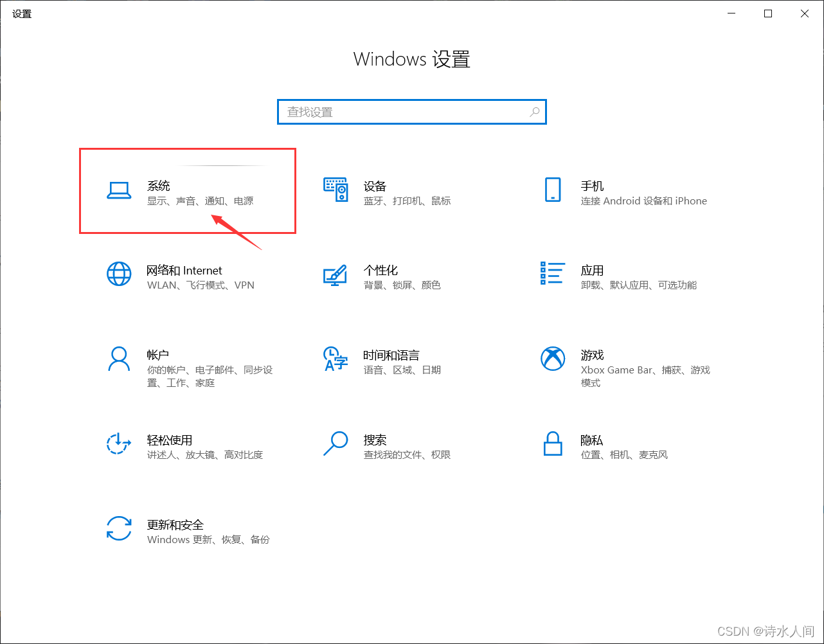The image size is (824, 644).
Task: Click the 隐私 heading
Action: (x=592, y=440)
